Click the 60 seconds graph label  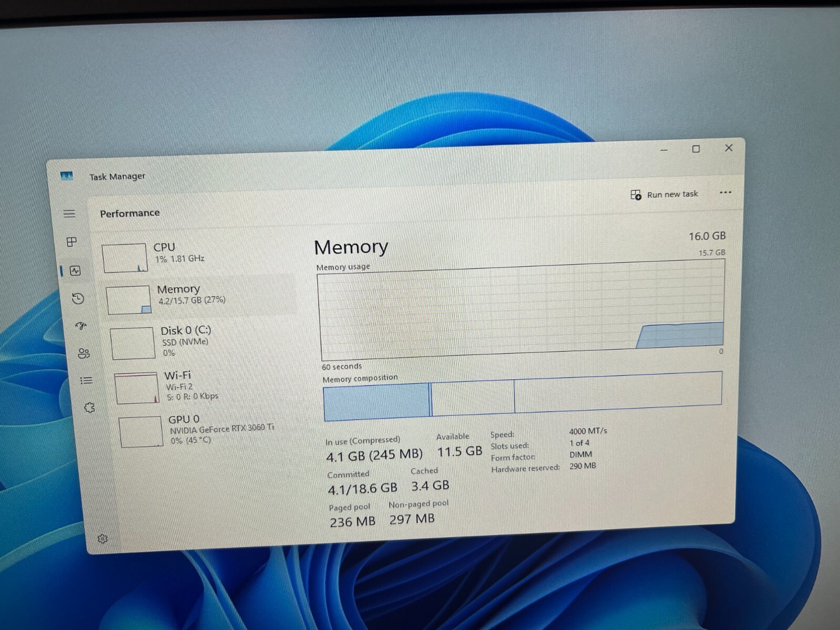(342, 366)
